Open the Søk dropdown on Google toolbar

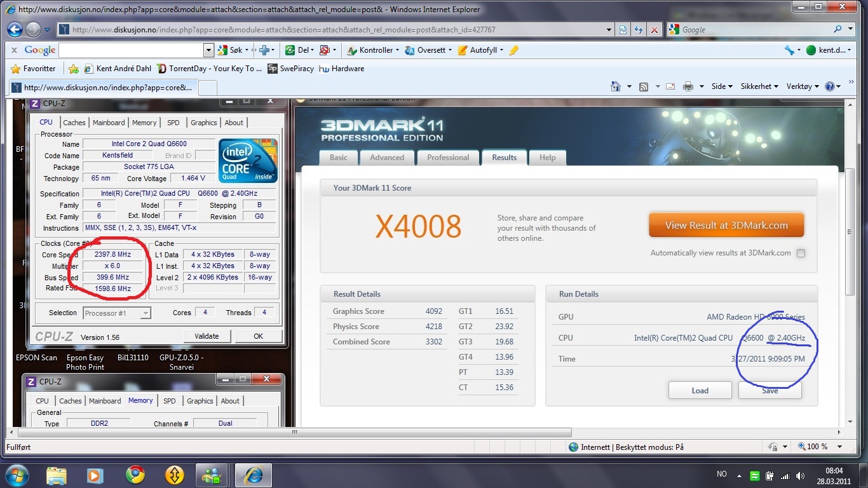tap(248, 50)
